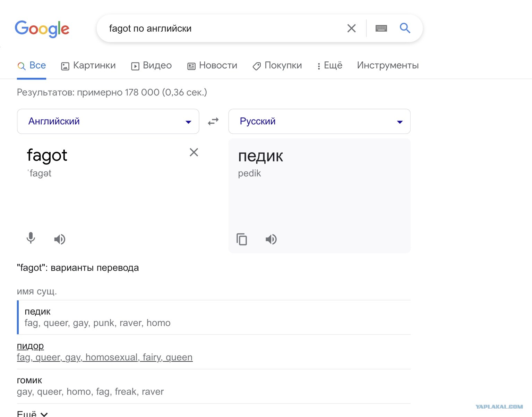This screenshot has width=532, height=417.
Task: Click synonyms fag, queer, gay, punk, raver, homo
Action: coord(97,323)
